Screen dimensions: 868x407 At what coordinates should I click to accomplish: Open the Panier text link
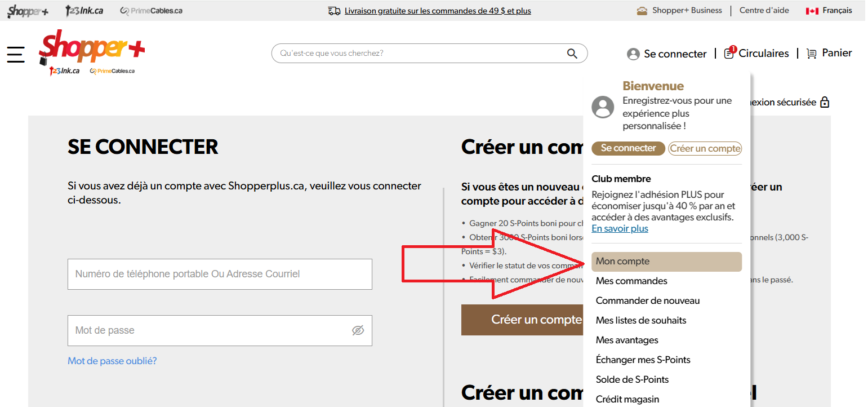tap(837, 53)
